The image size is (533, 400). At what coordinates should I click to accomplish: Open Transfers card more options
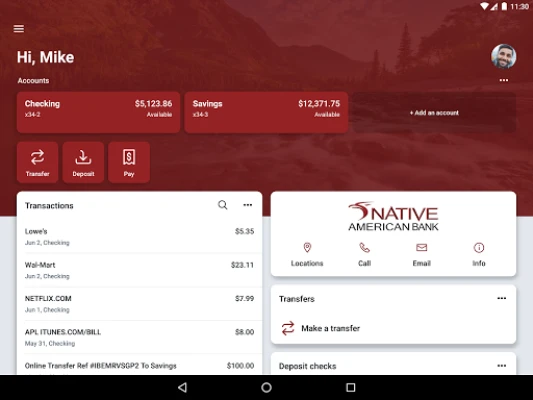pos(502,298)
